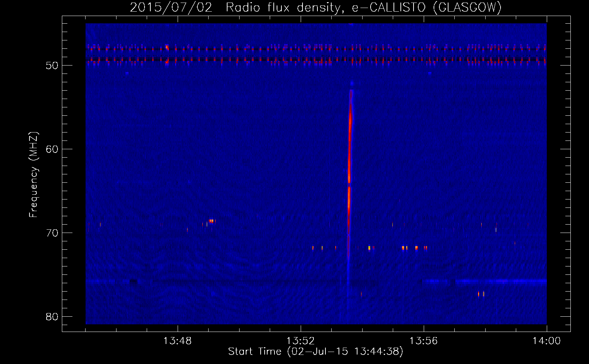Image resolution: width=589 pixels, height=364 pixels.
Task: Click the plot title mentioning e-CALLISTO (GLASGOW)
Action: [316, 7]
